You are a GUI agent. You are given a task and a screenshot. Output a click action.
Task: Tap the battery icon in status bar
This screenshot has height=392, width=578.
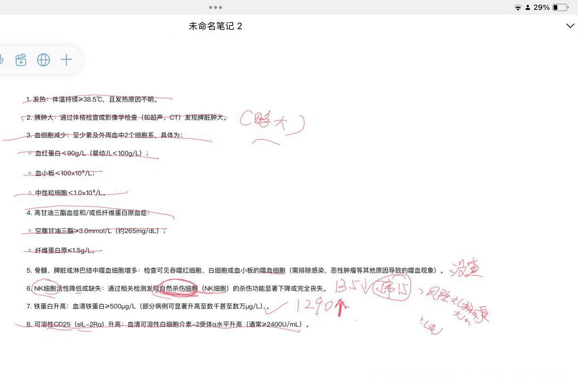coord(560,7)
